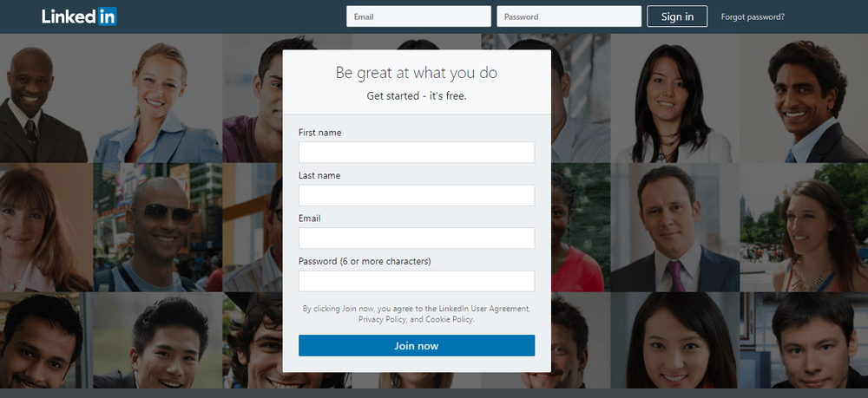Click the man with purple tie photo
Image resolution: width=868 pixels, height=398 pixels.
[674, 227]
